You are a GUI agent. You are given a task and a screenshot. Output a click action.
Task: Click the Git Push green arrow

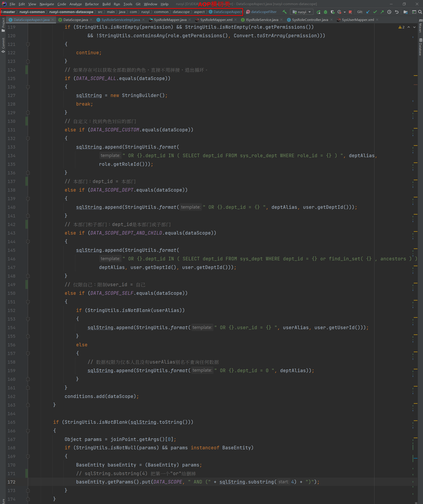tap(382, 12)
